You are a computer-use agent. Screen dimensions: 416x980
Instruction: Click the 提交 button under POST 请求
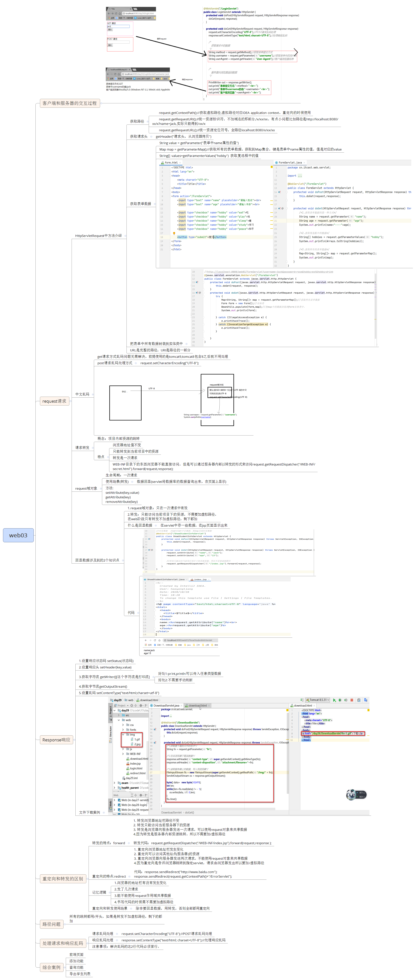coord(110,45)
